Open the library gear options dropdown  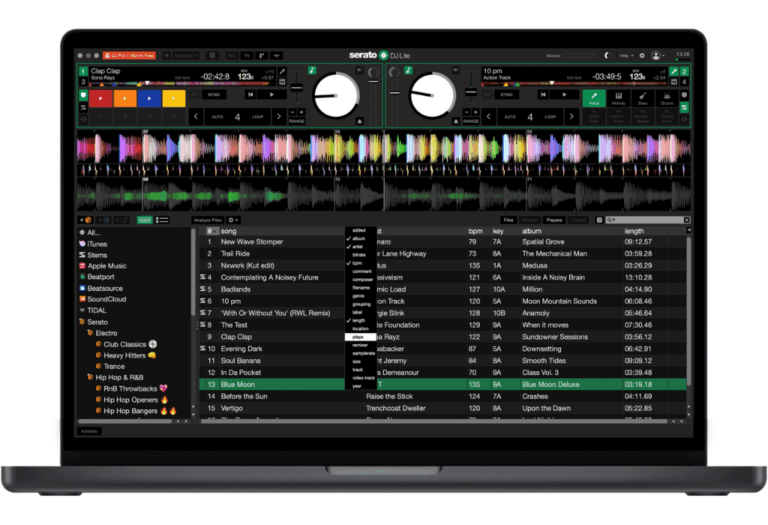pos(233,220)
